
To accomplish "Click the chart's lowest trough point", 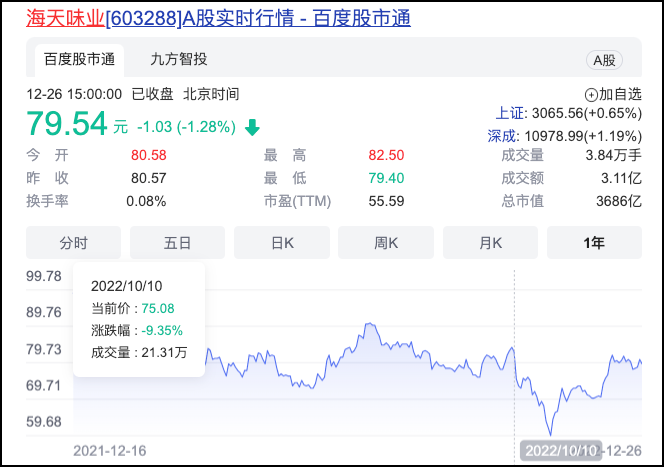I will point(551,434).
